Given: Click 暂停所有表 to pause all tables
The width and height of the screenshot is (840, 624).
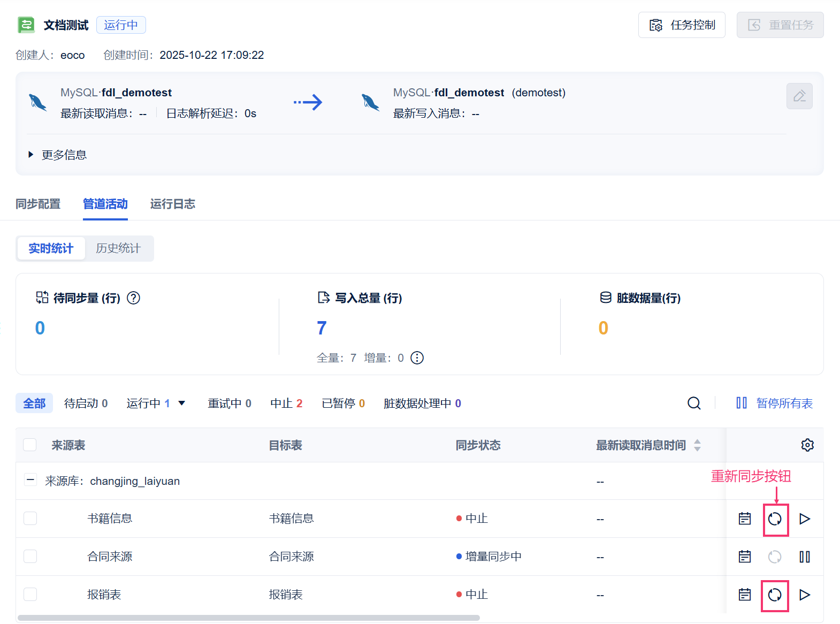Looking at the screenshot, I should click(774, 403).
